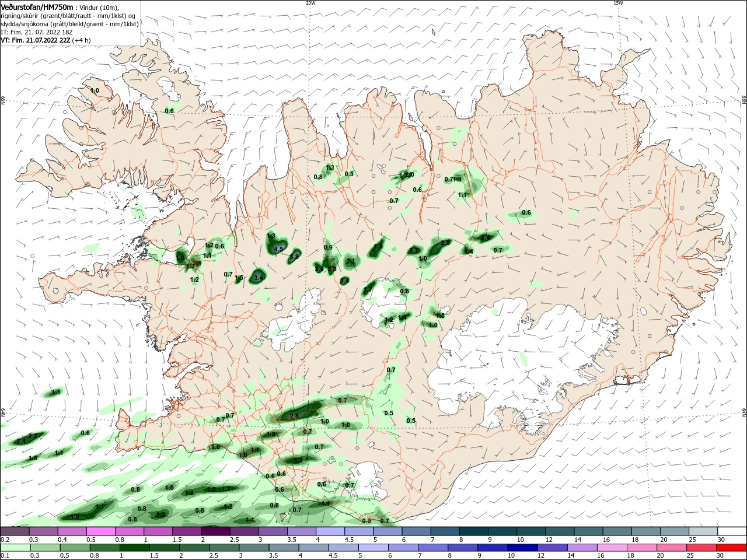Pick the white swatch labeled 30 in the upper legend row

(732, 531)
